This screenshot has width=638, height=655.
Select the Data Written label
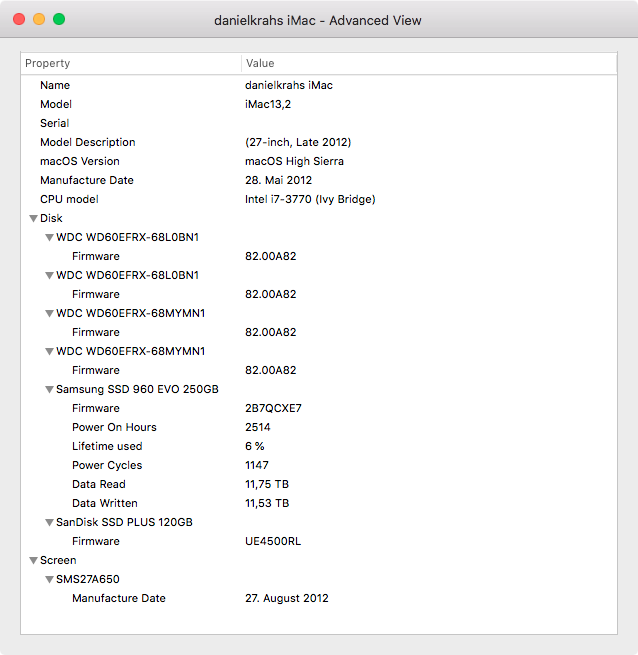coord(104,503)
